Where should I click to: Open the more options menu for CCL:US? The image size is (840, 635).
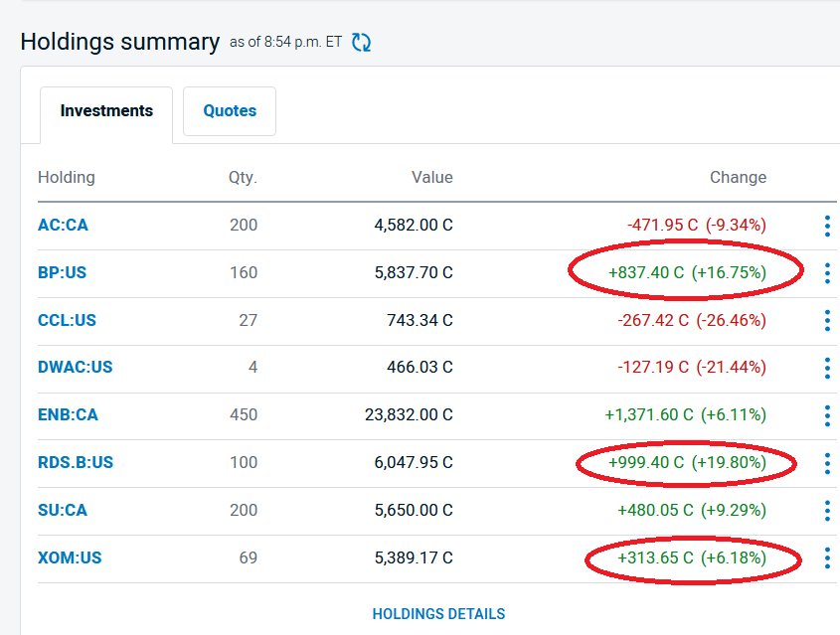tap(827, 321)
